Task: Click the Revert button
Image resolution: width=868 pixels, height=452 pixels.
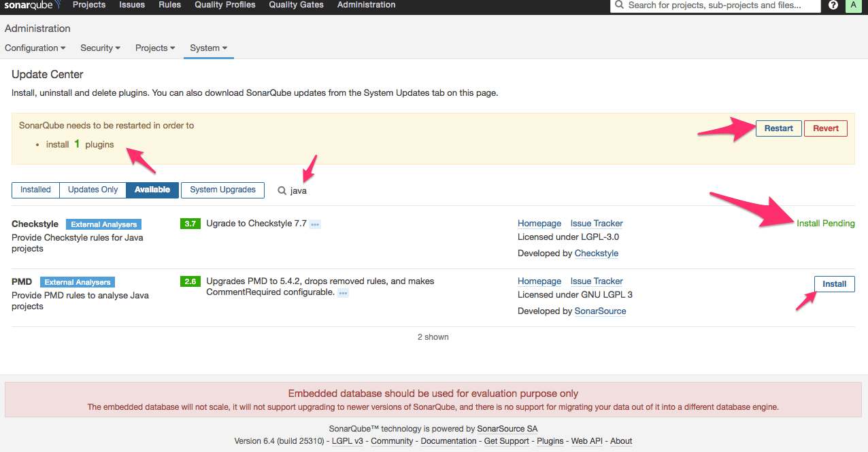Action: pos(826,128)
